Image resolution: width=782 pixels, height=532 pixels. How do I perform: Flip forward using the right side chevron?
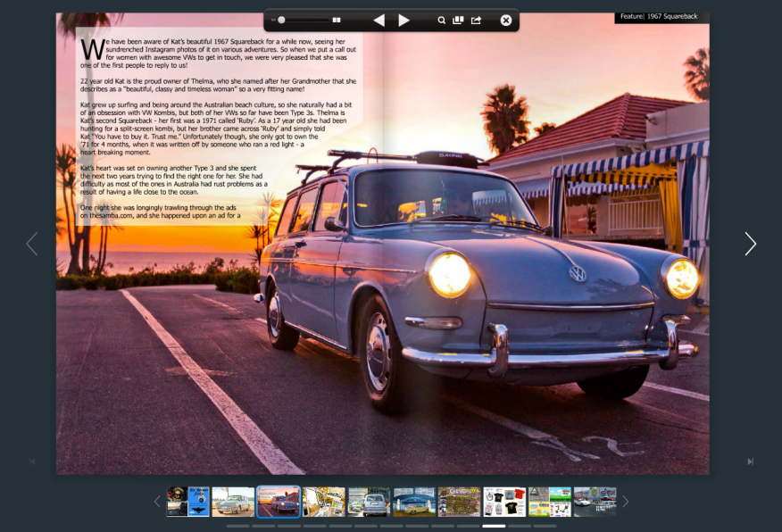(x=751, y=244)
